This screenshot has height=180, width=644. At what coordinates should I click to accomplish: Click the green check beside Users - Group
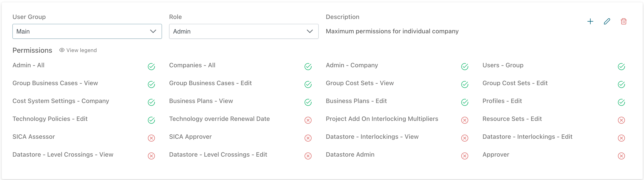(x=621, y=67)
